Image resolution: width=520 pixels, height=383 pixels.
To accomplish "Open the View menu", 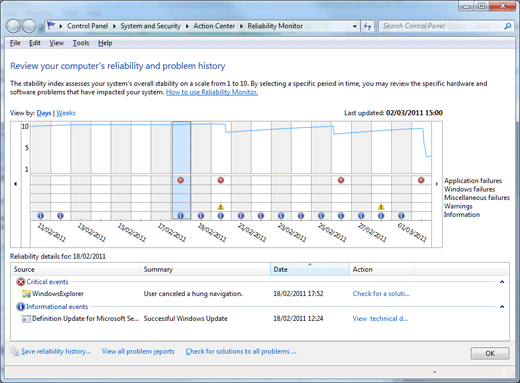I will [x=56, y=43].
